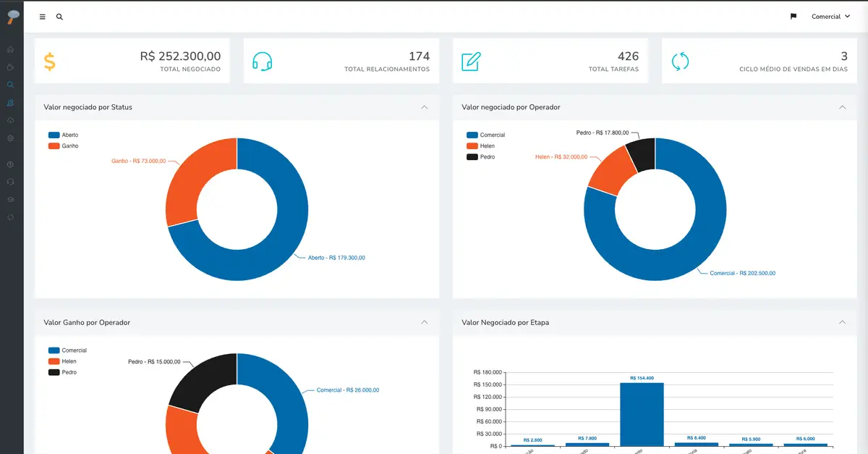Click the sync arrows icon in sidebar

(11, 217)
